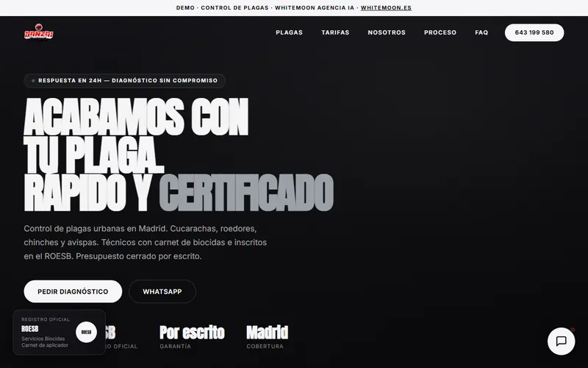Open the FAQ nav item

click(x=481, y=32)
